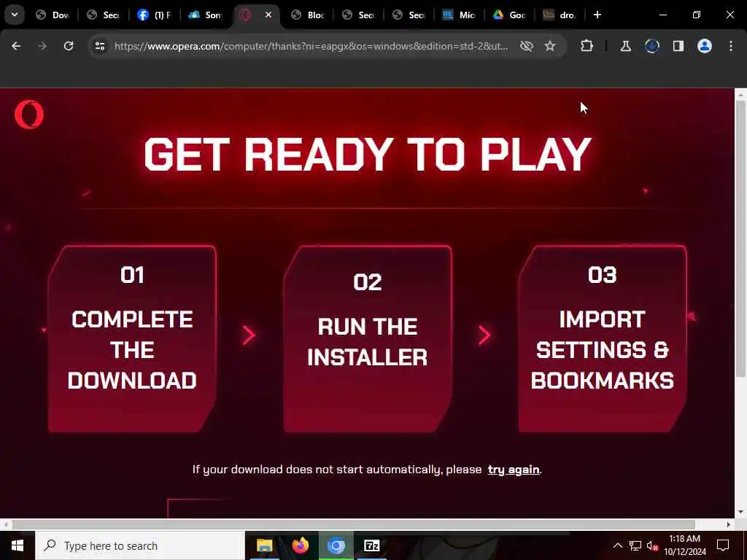The image size is (747, 560).
Task: Switch to the Facebook '(1) F' tab
Action: 154,15
